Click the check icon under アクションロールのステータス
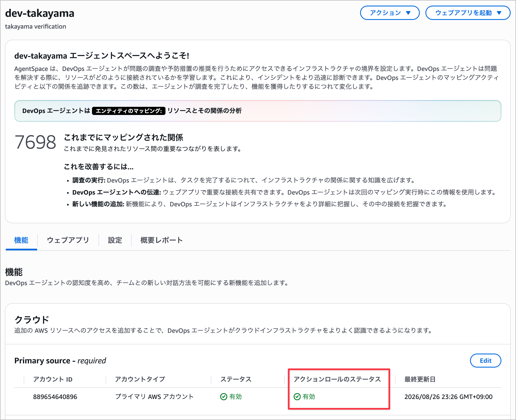This screenshot has height=420, width=516. point(297,397)
